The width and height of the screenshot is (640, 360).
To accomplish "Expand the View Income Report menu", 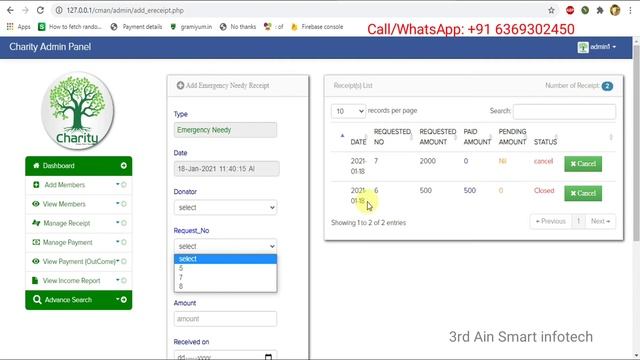I will pyautogui.click(x=78, y=281).
